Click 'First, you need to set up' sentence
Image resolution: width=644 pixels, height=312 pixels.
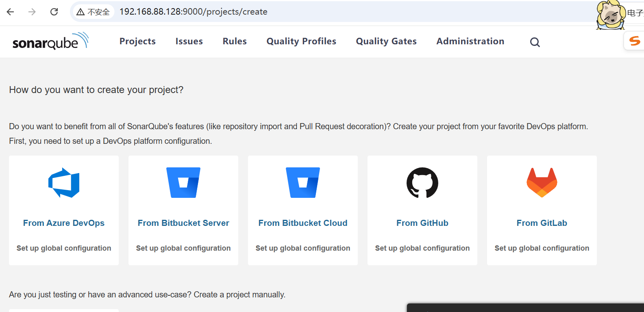point(111,141)
